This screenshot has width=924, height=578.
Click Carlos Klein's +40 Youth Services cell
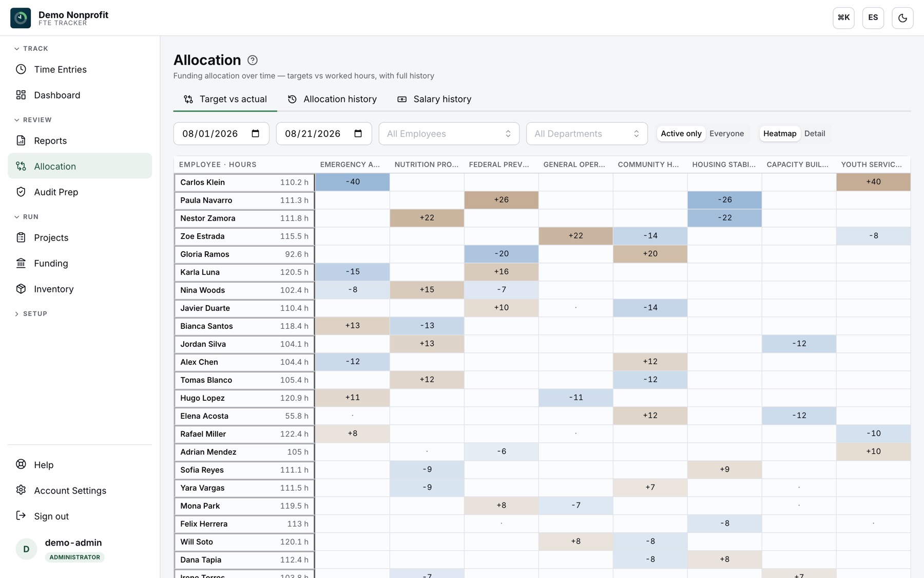coord(873,182)
